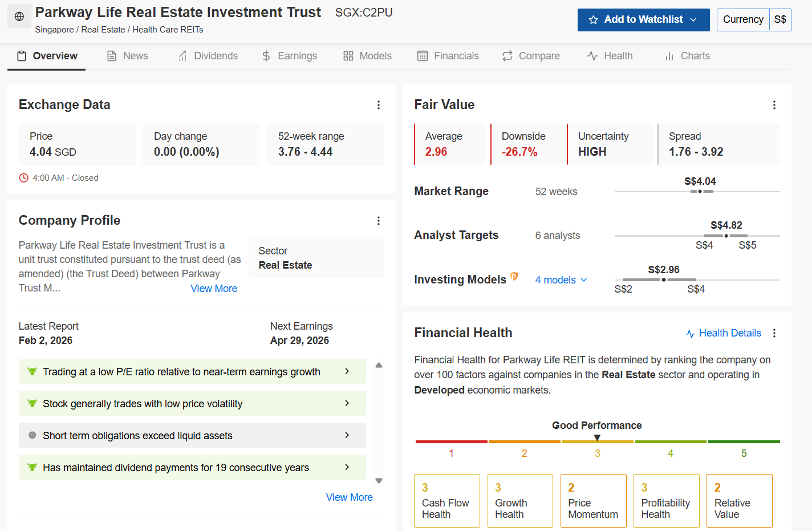Open Exchange Data three-dot options menu

(x=379, y=105)
